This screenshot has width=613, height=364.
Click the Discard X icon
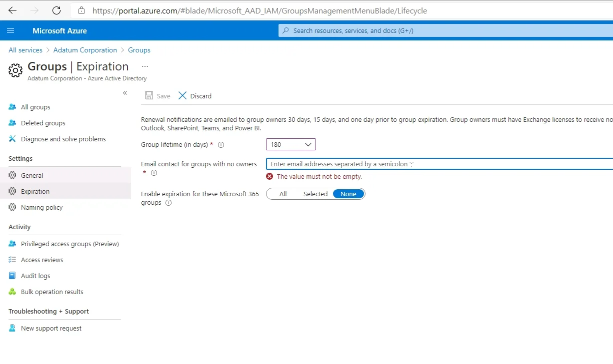182,95
